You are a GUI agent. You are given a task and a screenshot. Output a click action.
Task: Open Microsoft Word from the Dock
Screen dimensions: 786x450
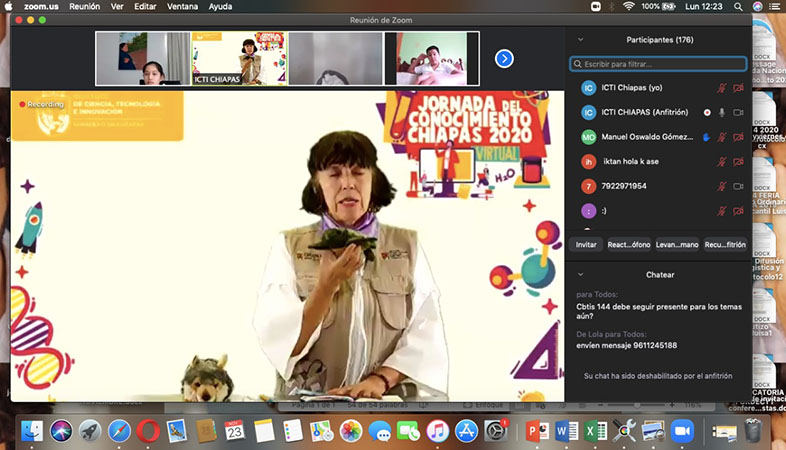(566, 431)
